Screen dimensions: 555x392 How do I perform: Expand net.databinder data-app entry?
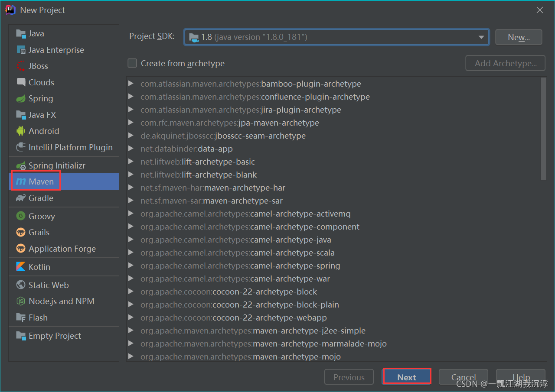tap(131, 149)
